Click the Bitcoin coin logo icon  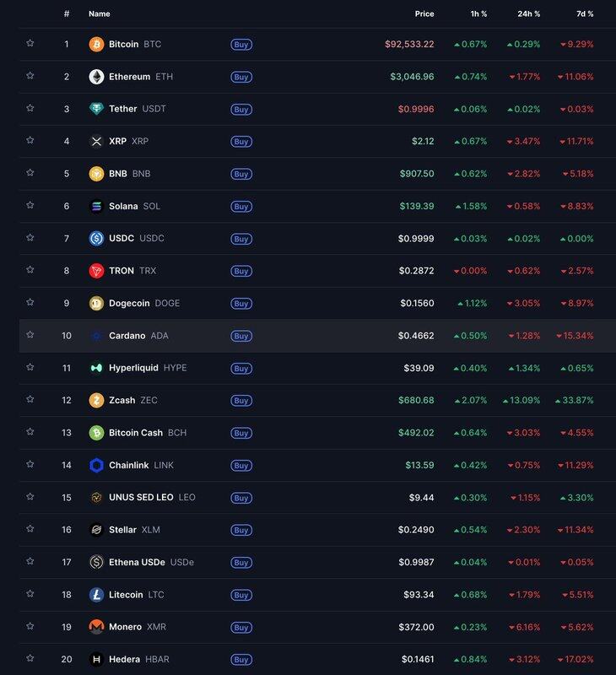pyautogui.click(x=96, y=44)
